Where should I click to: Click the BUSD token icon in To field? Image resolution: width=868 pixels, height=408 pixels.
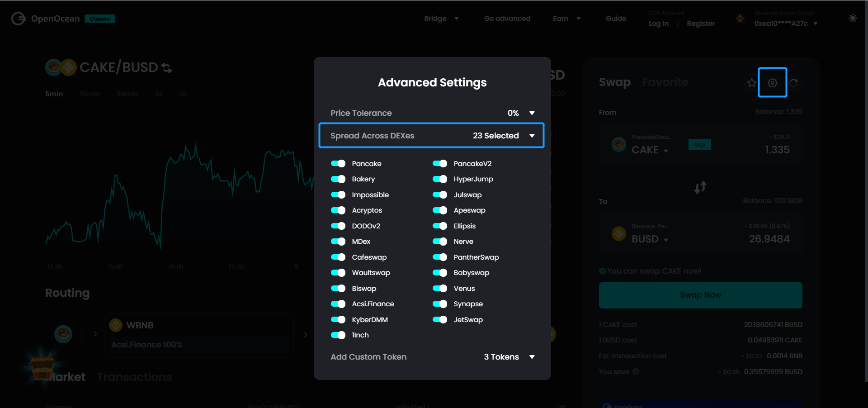point(619,234)
